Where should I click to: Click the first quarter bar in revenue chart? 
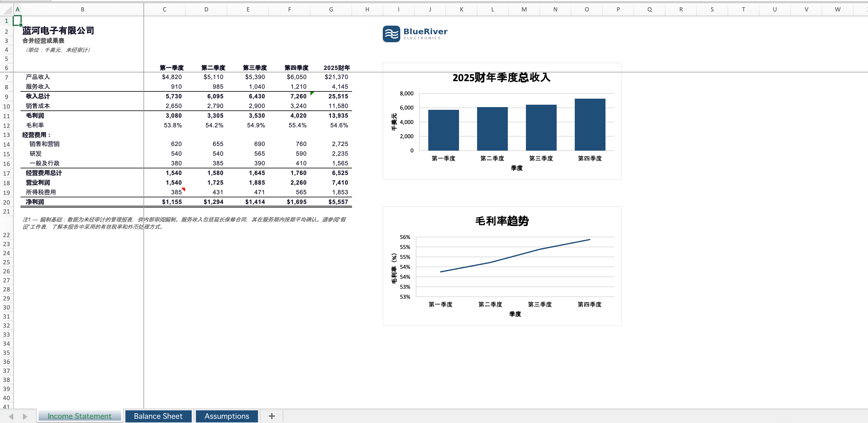443,130
